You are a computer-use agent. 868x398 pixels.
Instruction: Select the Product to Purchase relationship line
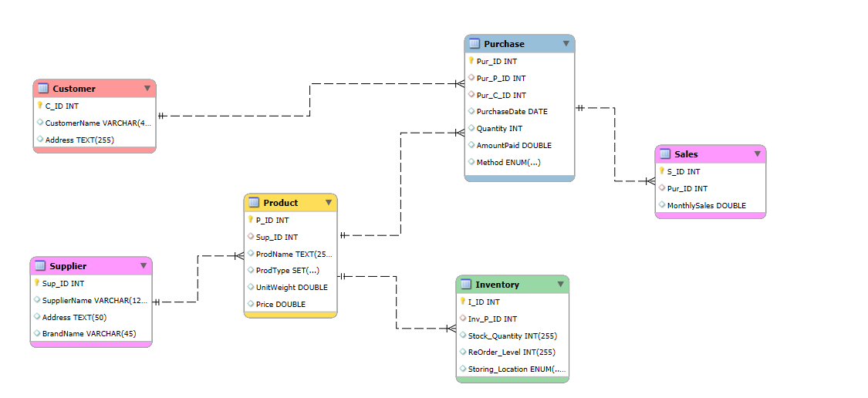pos(400,184)
